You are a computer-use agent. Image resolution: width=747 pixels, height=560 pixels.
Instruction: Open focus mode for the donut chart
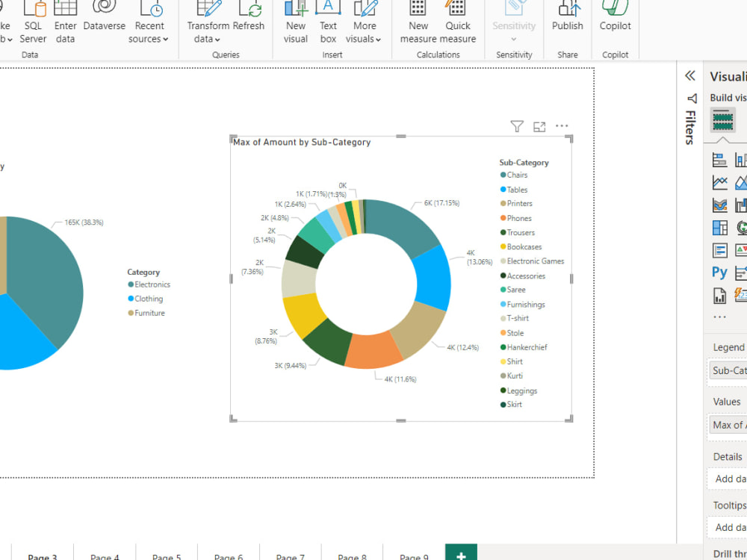[539, 127]
